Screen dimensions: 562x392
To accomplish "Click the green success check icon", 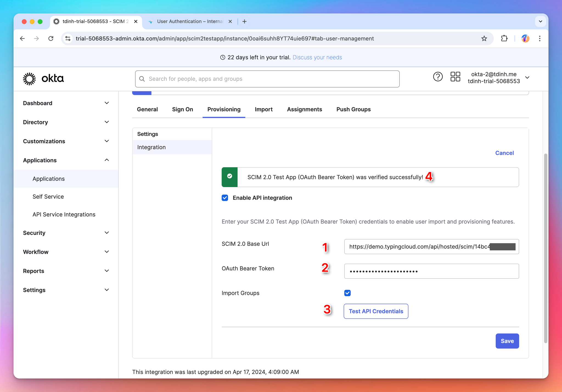I will (x=229, y=176).
